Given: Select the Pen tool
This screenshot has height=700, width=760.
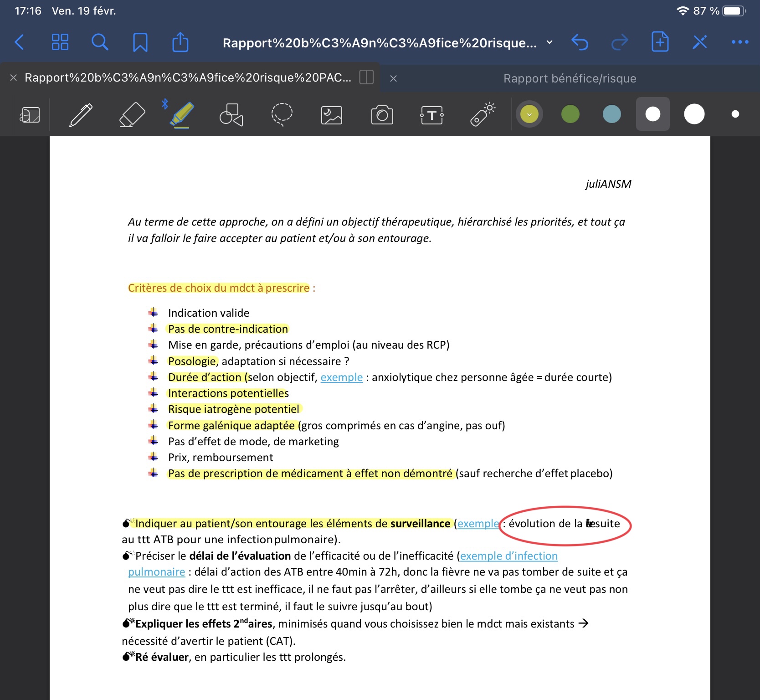Looking at the screenshot, I should click(x=81, y=114).
